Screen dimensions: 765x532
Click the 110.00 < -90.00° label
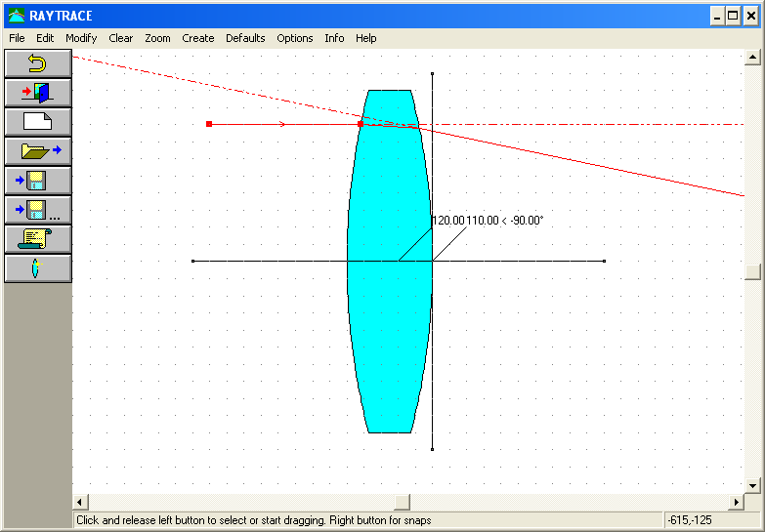tap(504, 221)
